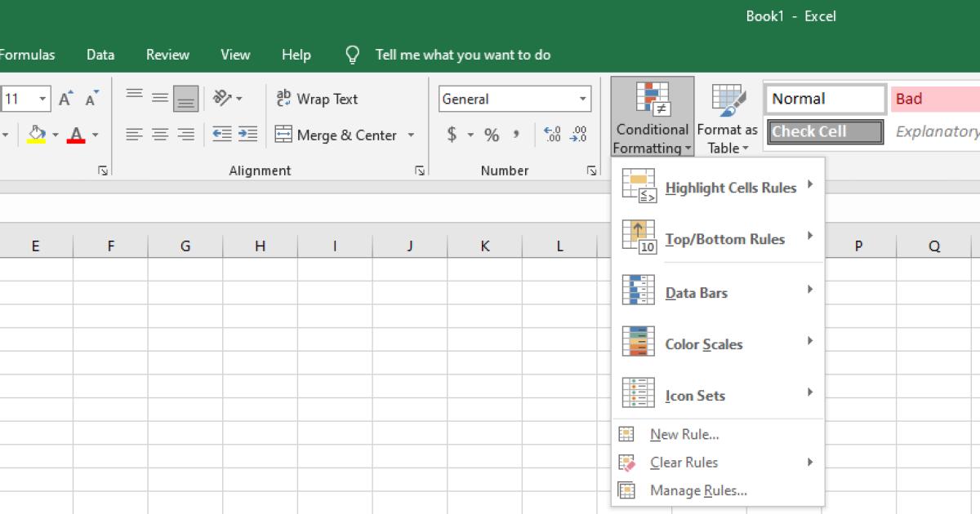980x514 pixels.
Task: Select the Wrap Text icon
Action: pos(283,98)
